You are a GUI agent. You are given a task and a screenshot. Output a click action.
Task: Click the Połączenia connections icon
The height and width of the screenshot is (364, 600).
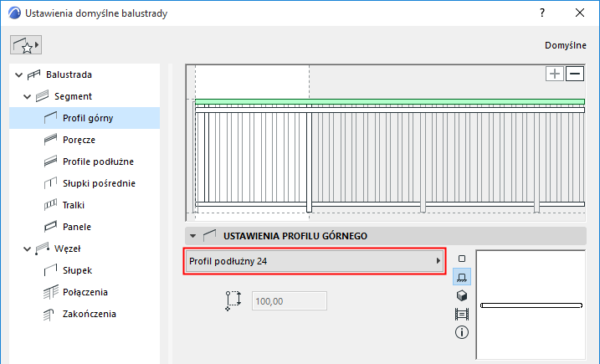(x=50, y=292)
